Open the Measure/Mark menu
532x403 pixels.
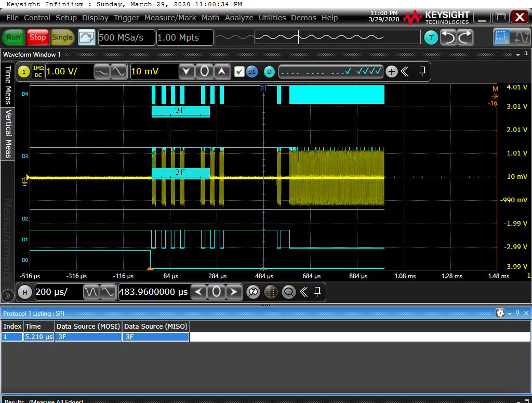click(x=170, y=18)
